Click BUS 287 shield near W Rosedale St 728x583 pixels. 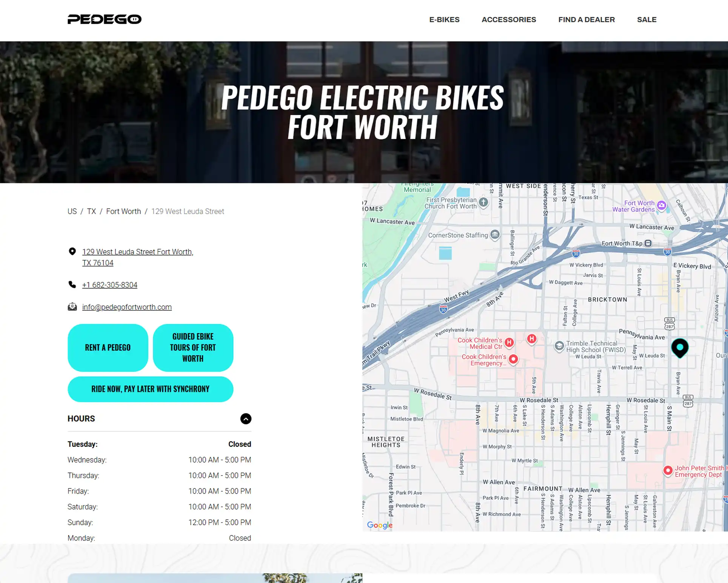point(688,401)
